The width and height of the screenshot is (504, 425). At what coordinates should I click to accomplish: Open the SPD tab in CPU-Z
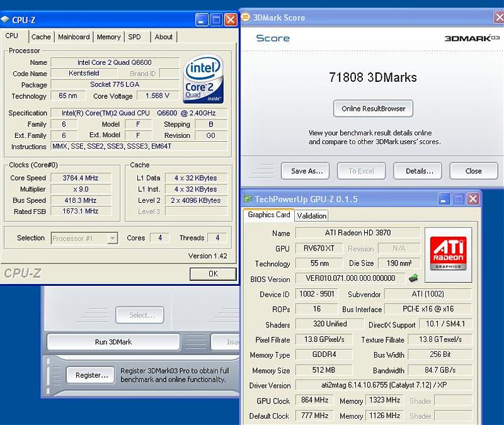[x=134, y=37]
